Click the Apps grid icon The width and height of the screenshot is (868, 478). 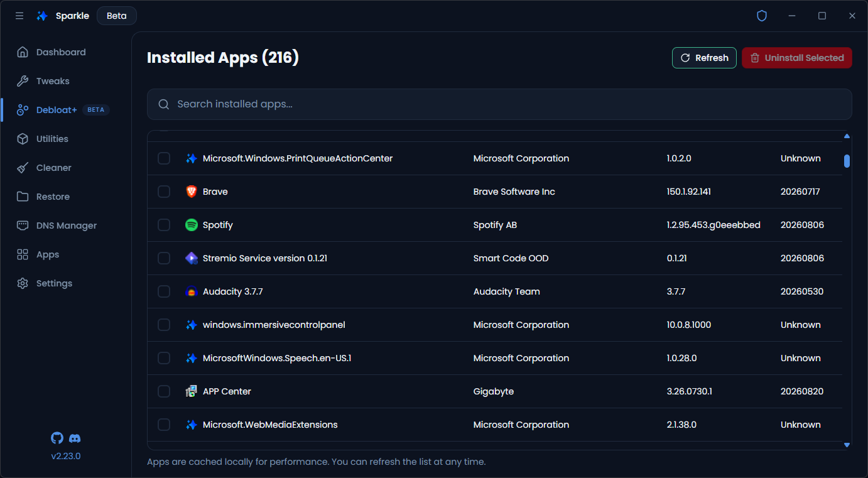pos(23,254)
